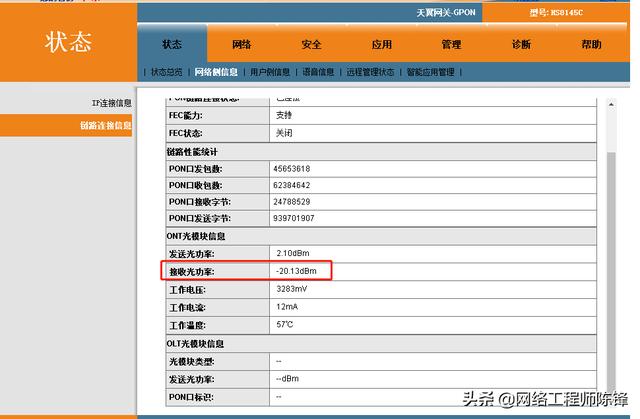Open the 诊断 tab

tap(521, 44)
